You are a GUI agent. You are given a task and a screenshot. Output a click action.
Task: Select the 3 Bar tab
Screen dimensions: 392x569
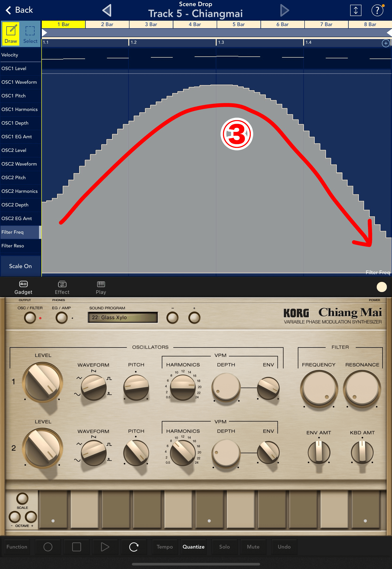[x=151, y=24]
